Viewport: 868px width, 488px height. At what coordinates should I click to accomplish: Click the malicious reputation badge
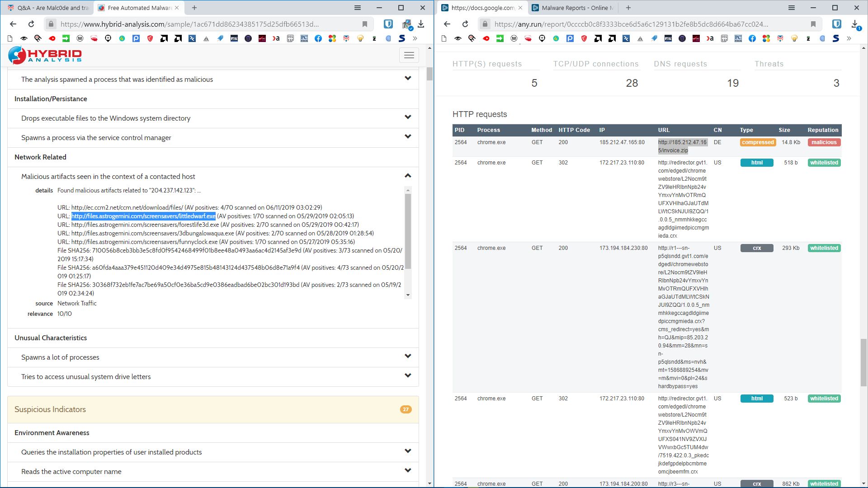(824, 142)
